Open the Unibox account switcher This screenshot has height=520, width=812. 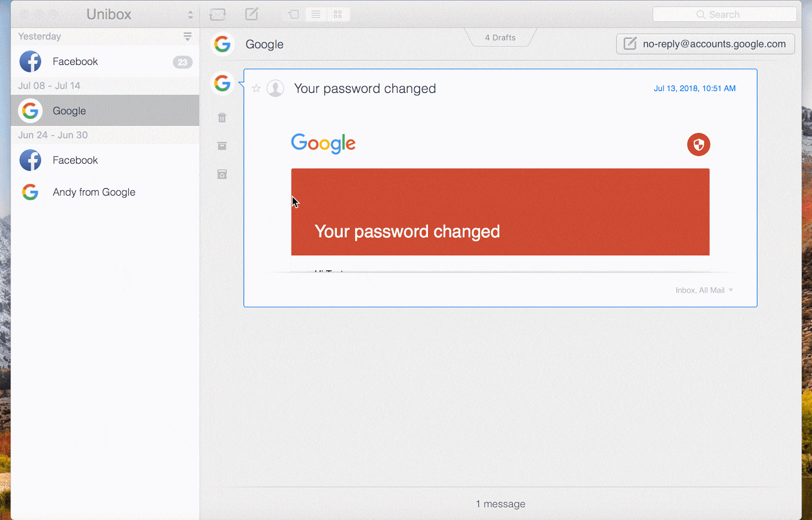point(190,15)
